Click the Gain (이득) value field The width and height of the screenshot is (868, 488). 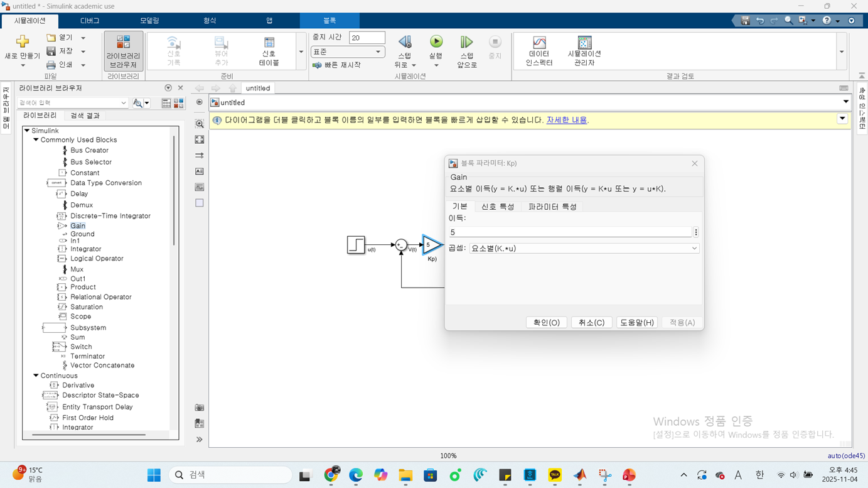[570, 232]
